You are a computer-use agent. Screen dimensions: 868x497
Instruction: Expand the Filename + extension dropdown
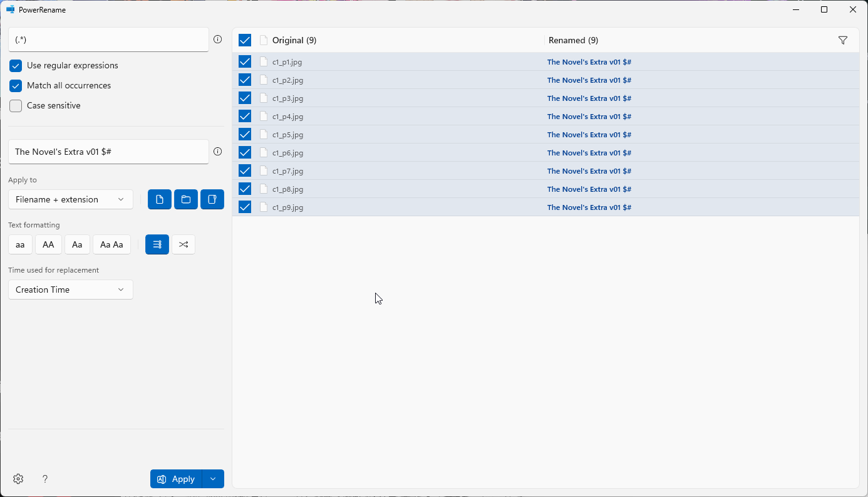(x=71, y=199)
